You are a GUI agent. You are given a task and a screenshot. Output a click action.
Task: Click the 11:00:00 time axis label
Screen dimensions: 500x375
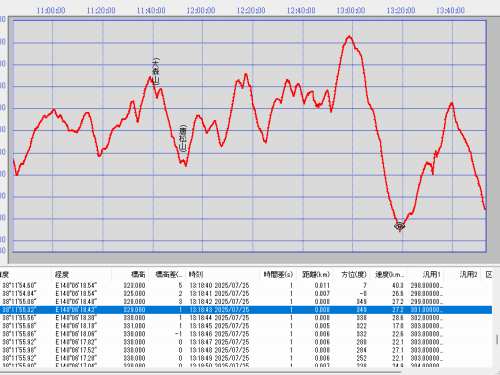[51, 11]
